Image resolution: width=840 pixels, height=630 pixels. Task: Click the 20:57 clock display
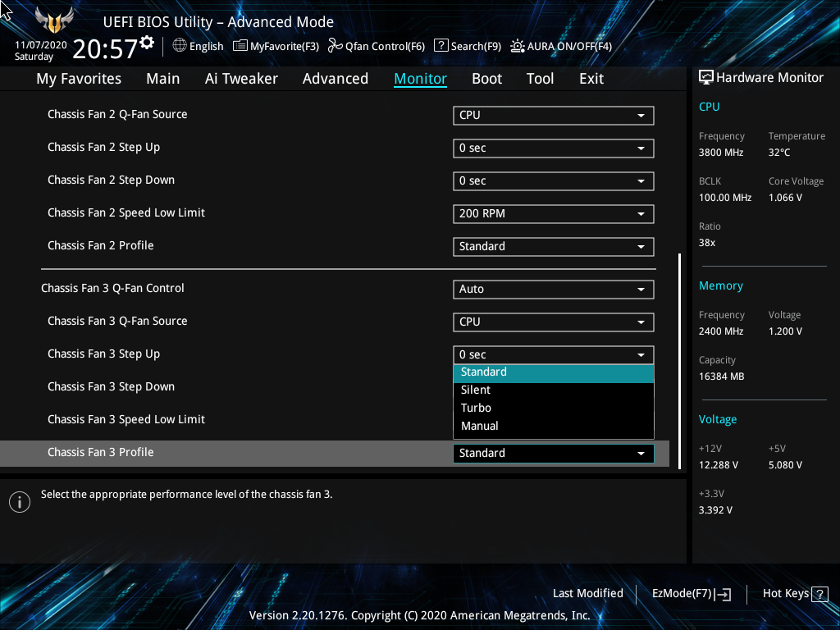105,49
